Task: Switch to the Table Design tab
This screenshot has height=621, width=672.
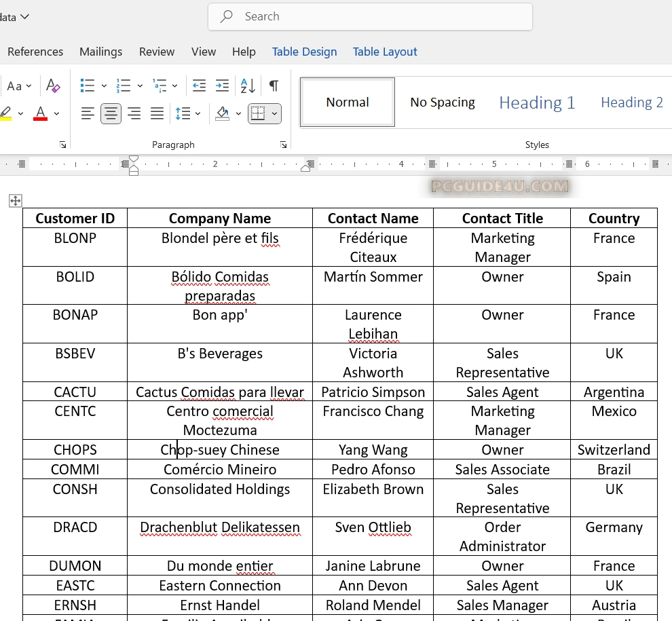Action: click(304, 52)
